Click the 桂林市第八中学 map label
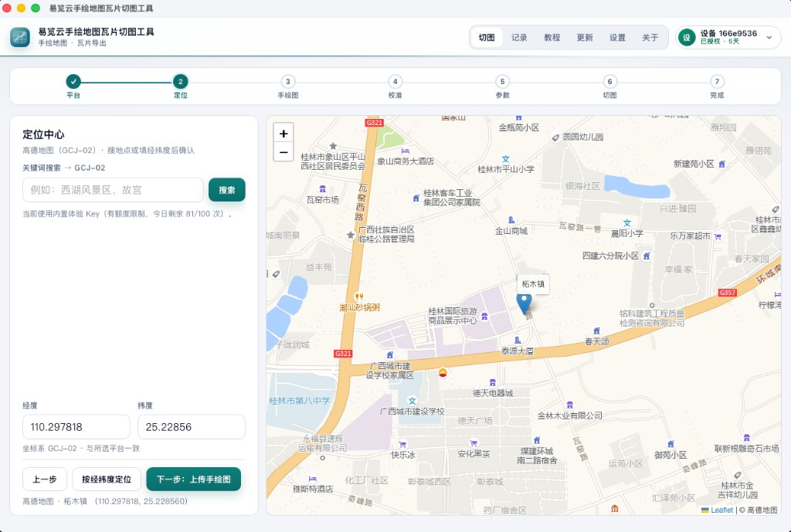 click(x=300, y=401)
